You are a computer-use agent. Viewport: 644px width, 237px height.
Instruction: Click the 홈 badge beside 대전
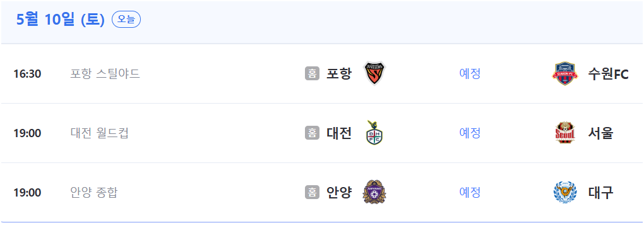pos(312,133)
